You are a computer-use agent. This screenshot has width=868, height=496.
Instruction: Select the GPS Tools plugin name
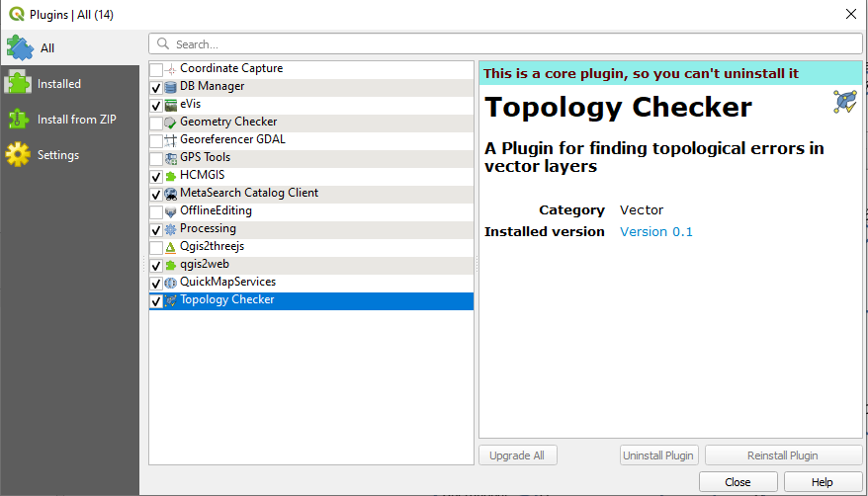point(205,157)
